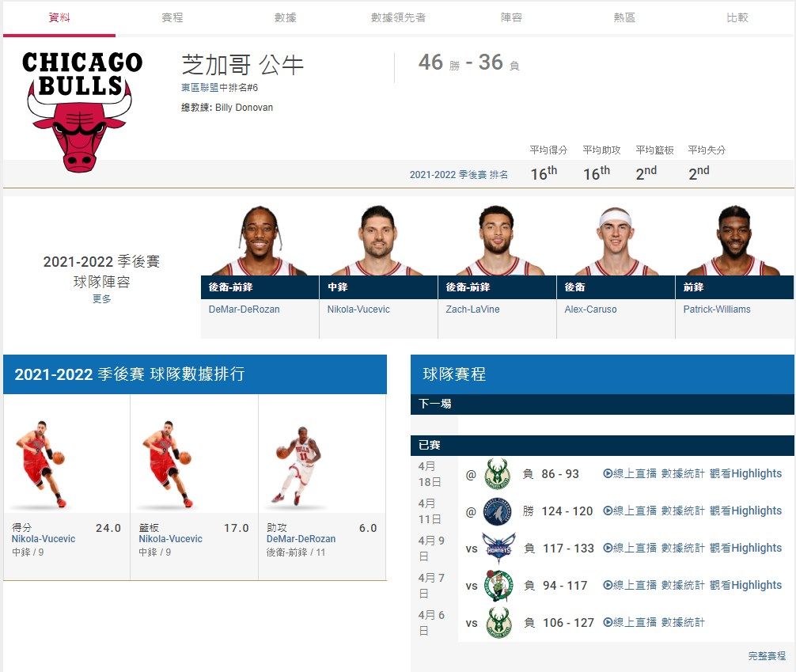796x672 pixels.
Task: Click the score "勝 124 - 120"
Action: click(x=558, y=511)
